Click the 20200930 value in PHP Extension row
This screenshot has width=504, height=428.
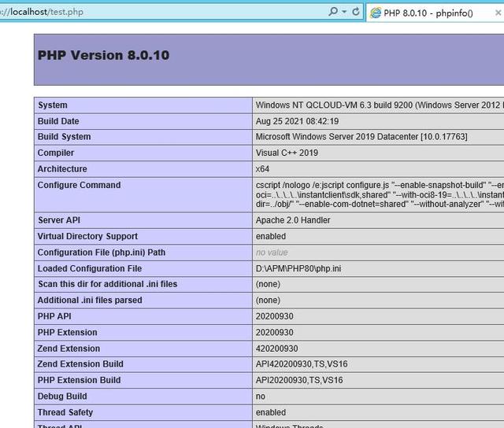(x=274, y=332)
